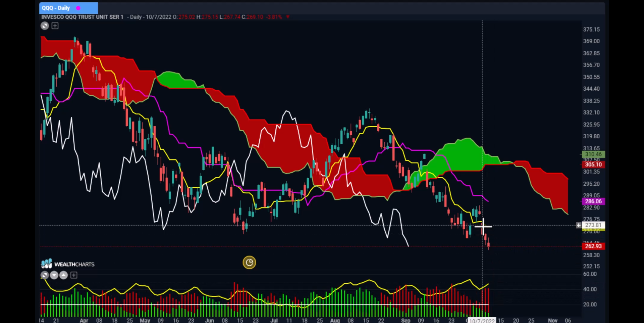Move the lower indicator pane down
This screenshot has width=644, height=323.
54,275
